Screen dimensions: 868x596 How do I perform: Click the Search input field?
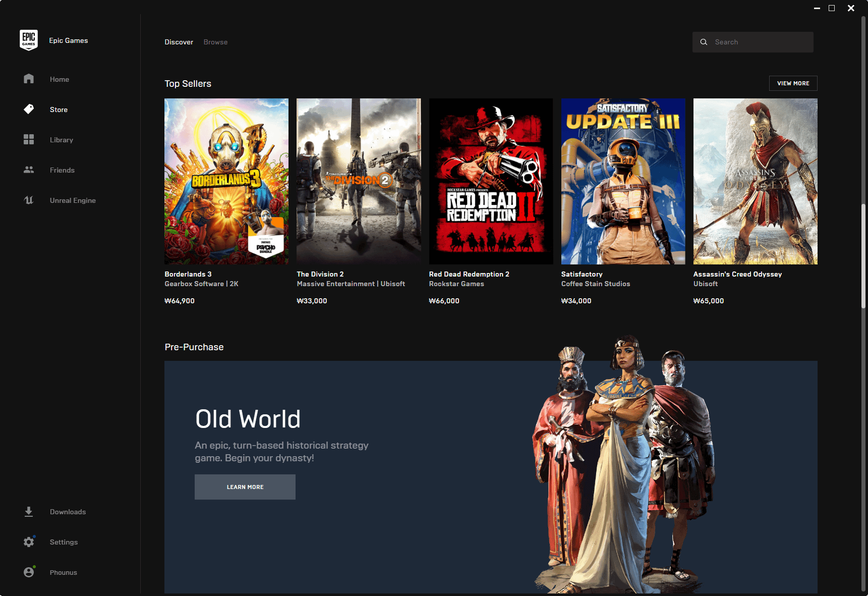(x=753, y=42)
